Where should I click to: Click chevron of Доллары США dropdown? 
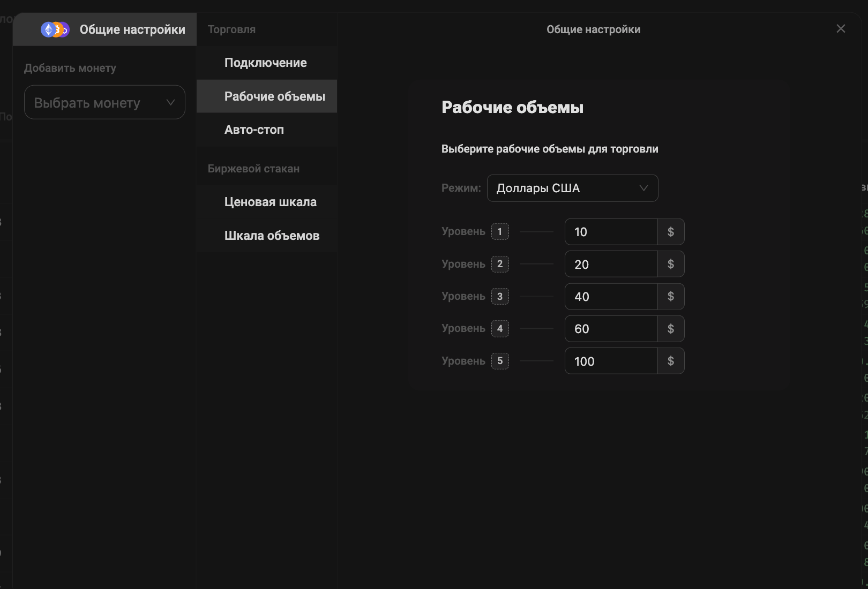point(643,188)
